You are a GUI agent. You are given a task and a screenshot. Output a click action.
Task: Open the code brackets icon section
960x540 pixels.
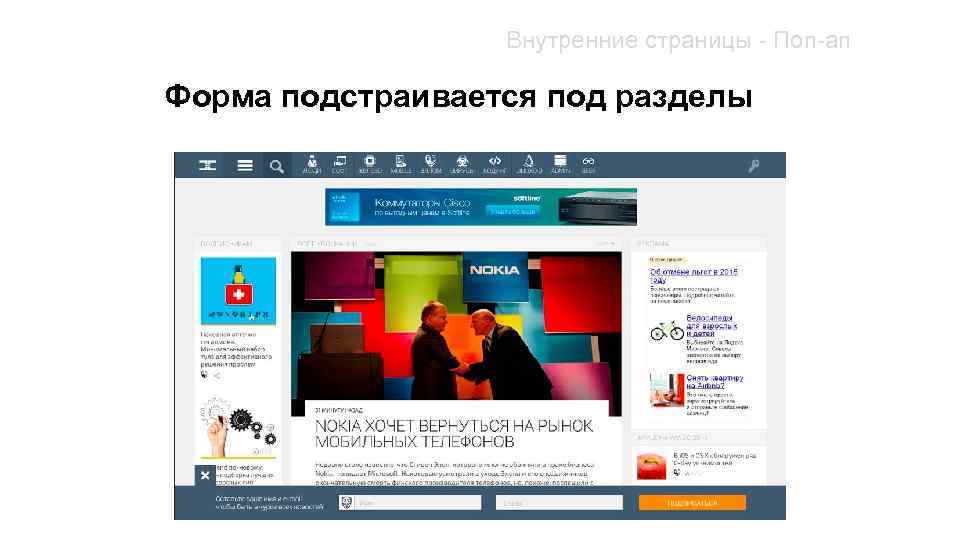coord(494,164)
